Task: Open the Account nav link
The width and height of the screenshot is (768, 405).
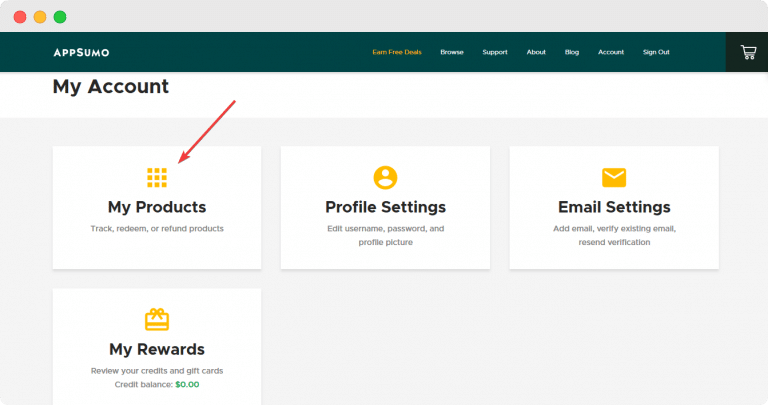Action: coord(611,52)
